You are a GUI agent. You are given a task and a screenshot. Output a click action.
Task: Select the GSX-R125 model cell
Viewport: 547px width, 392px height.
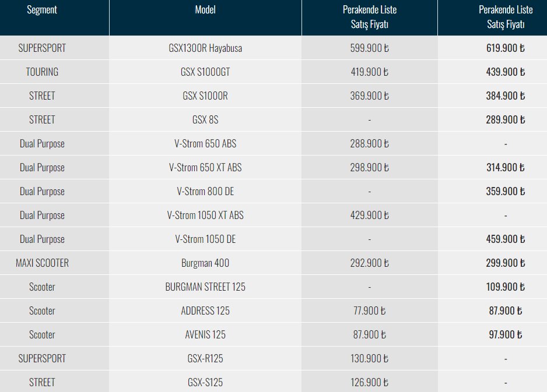point(205,359)
